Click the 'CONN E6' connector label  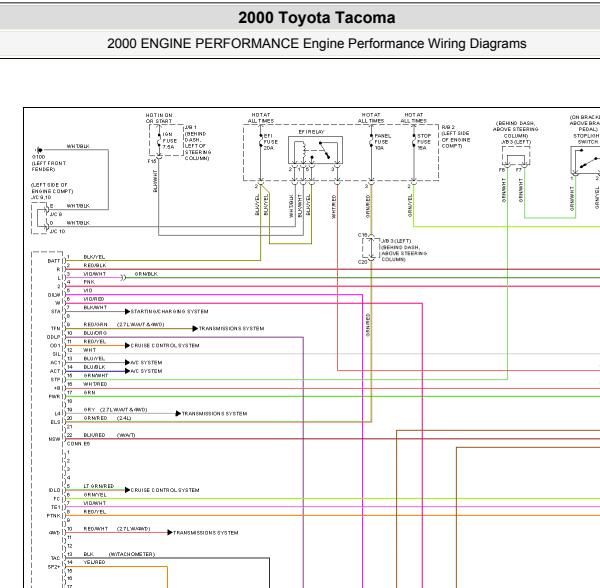[x=78, y=444]
